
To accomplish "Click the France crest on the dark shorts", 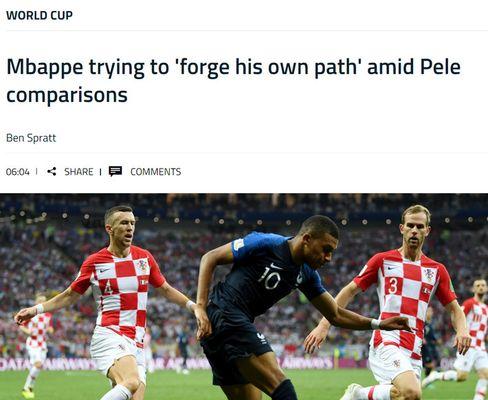I will 262,338.
